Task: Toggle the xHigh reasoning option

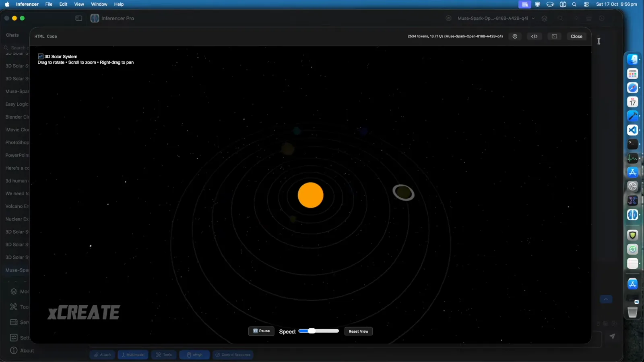Action: 194,355
